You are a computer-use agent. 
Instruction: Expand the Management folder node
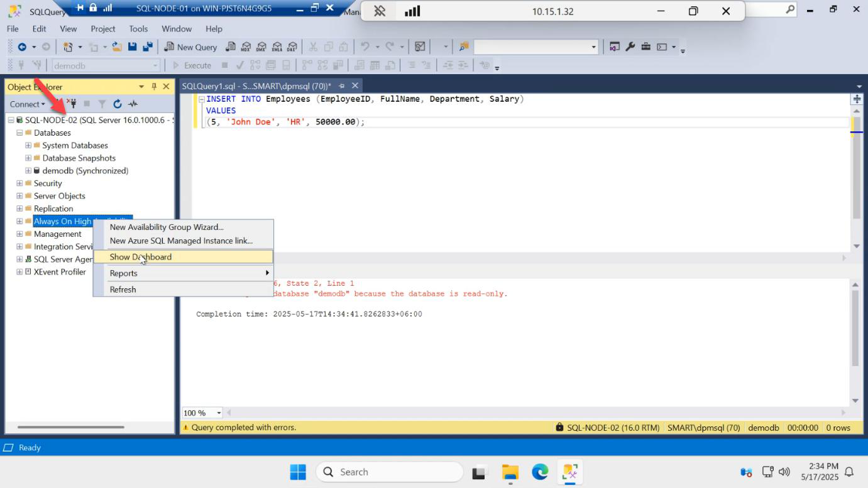point(19,234)
